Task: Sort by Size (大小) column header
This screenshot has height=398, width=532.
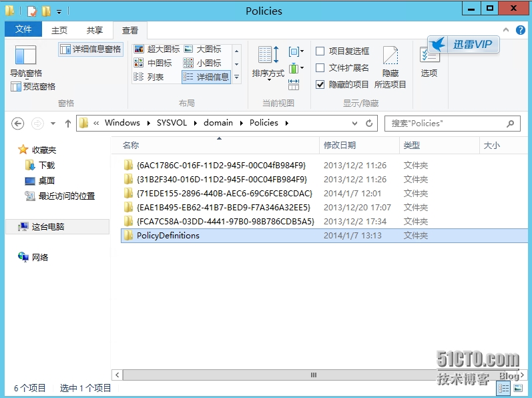Action: coord(504,145)
